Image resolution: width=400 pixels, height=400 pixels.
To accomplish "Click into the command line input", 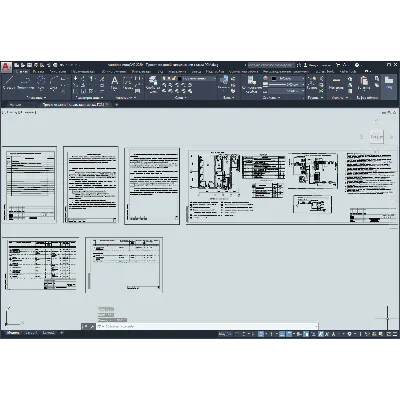I will (207, 326).
